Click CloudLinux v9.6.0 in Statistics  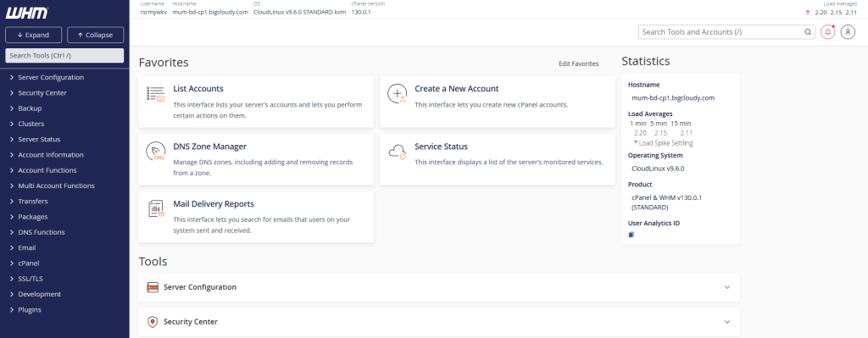658,169
